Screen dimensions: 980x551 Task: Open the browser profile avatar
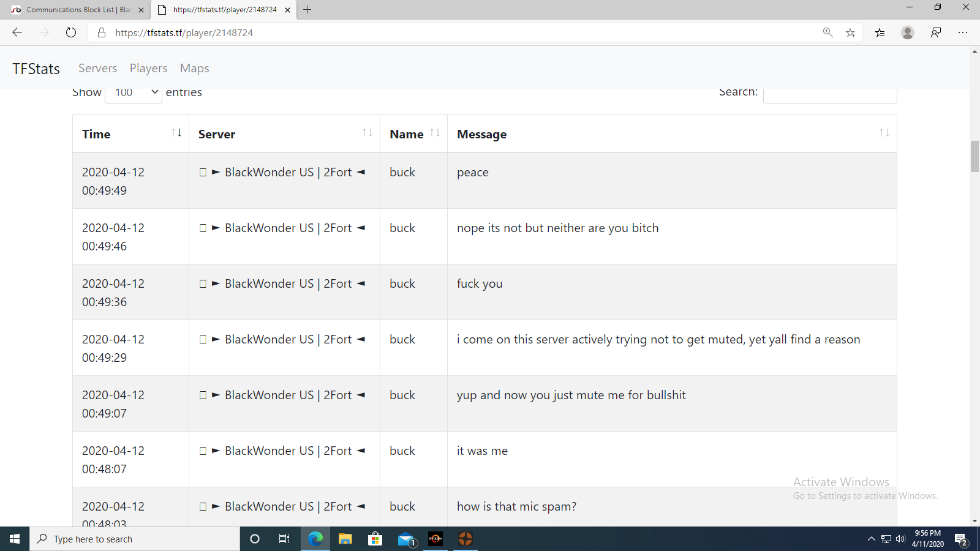tap(908, 32)
